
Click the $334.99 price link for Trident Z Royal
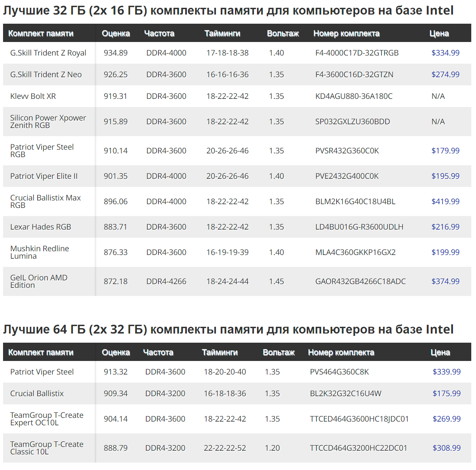pyautogui.click(x=445, y=53)
